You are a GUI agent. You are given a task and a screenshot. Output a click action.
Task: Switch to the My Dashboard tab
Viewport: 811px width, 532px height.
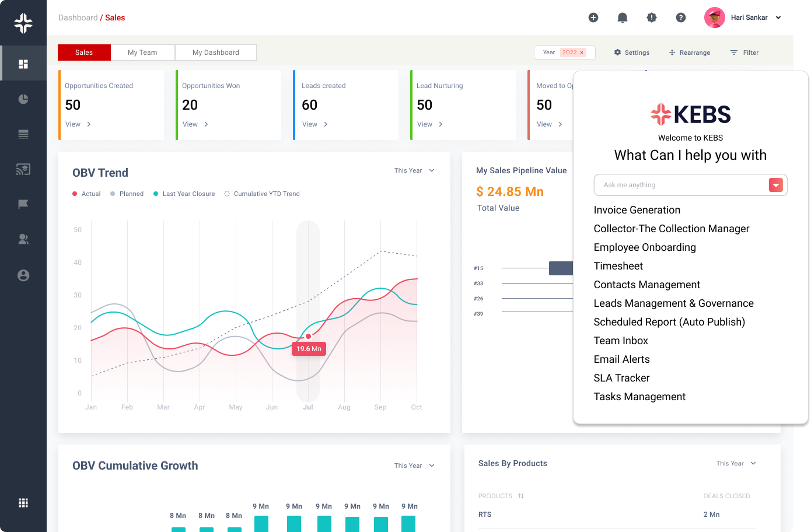click(x=215, y=52)
